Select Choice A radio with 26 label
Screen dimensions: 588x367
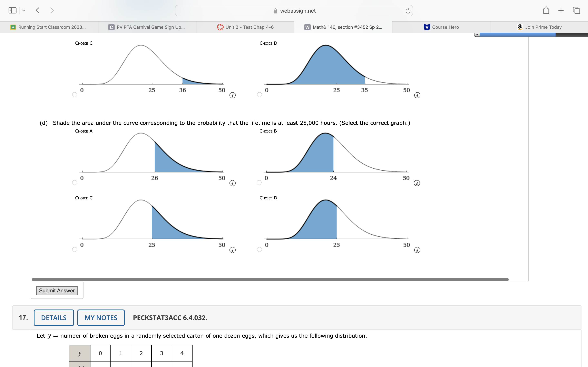coord(75,182)
